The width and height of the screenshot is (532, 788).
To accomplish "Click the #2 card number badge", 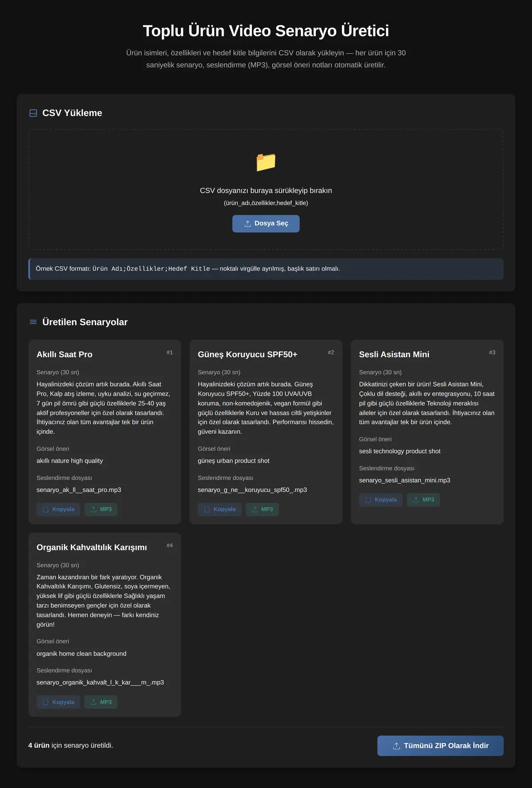I will (x=331, y=353).
